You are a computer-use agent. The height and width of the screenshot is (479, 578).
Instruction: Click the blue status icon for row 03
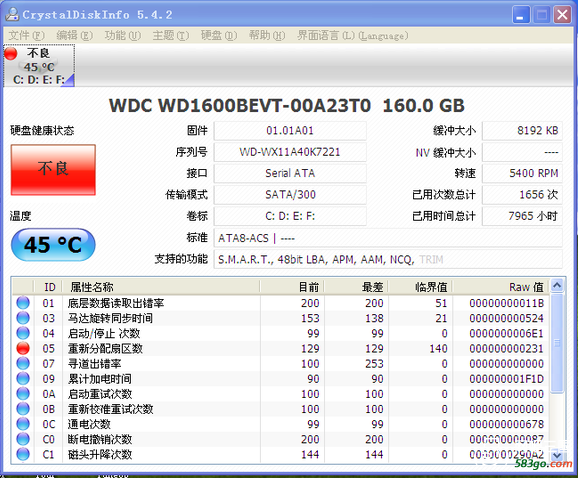click(x=23, y=318)
